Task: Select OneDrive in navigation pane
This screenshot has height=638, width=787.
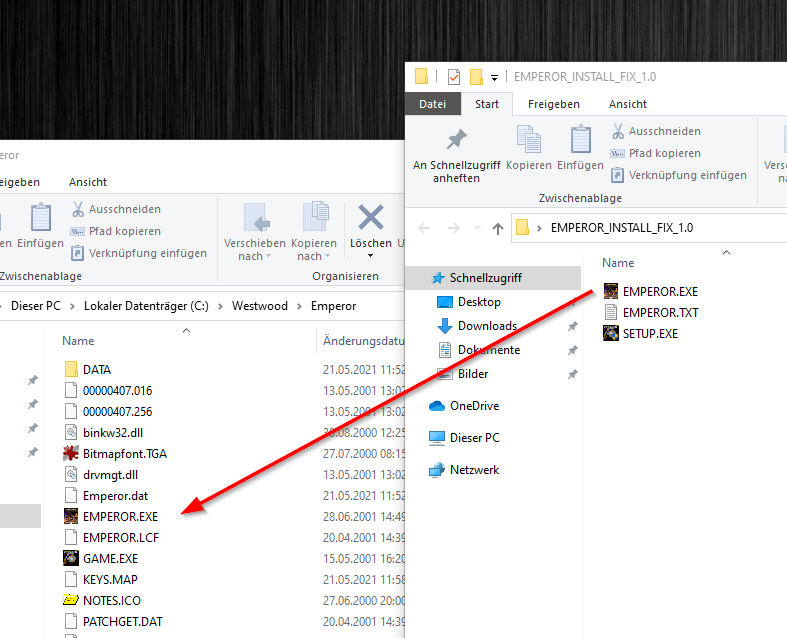Action: coord(474,406)
